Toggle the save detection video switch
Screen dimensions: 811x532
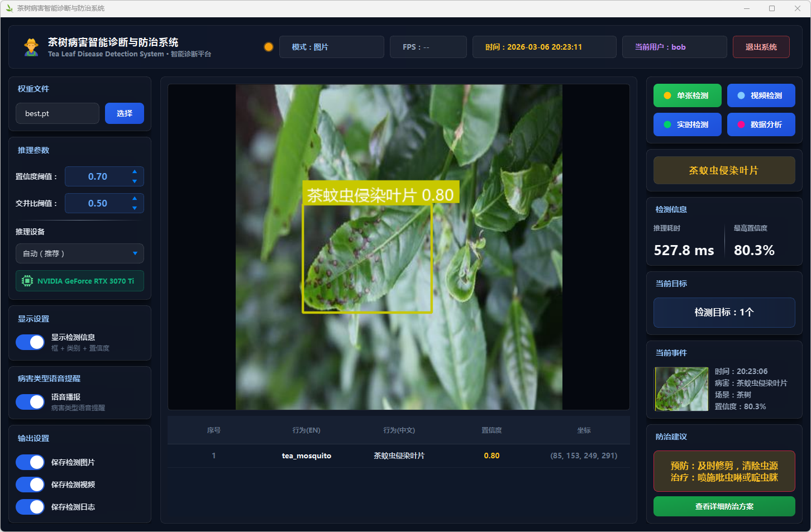coord(30,485)
